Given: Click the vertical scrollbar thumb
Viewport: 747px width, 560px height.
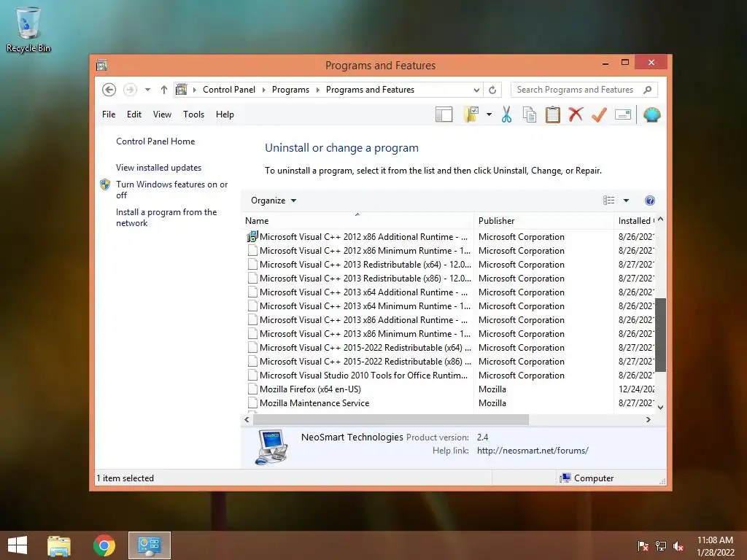Looking at the screenshot, I should pyautogui.click(x=660, y=335).
